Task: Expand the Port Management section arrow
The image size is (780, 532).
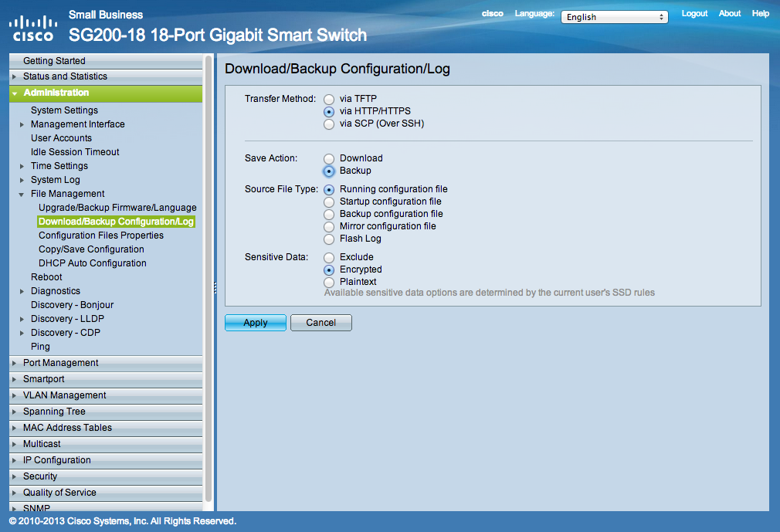Action: [x=15, y=364]
